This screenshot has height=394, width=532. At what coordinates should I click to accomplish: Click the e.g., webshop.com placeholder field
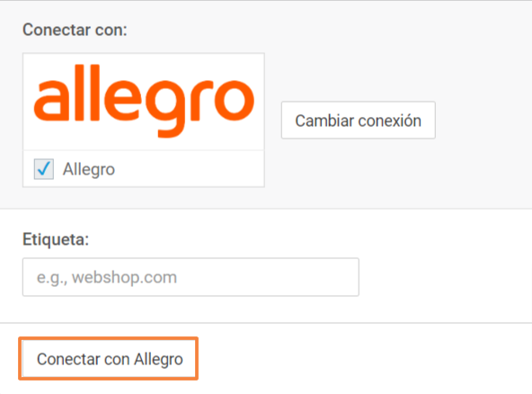pyautogui.click(x=191, y=277)
